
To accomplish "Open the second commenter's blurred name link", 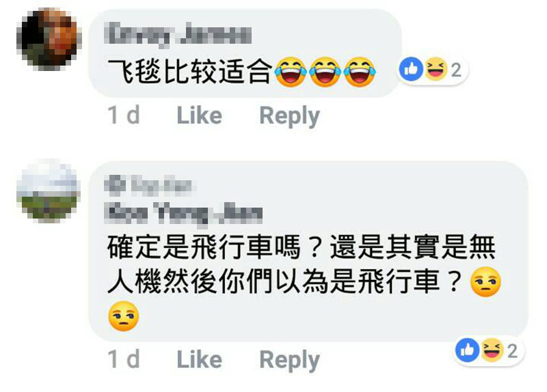I will point(185,212).
